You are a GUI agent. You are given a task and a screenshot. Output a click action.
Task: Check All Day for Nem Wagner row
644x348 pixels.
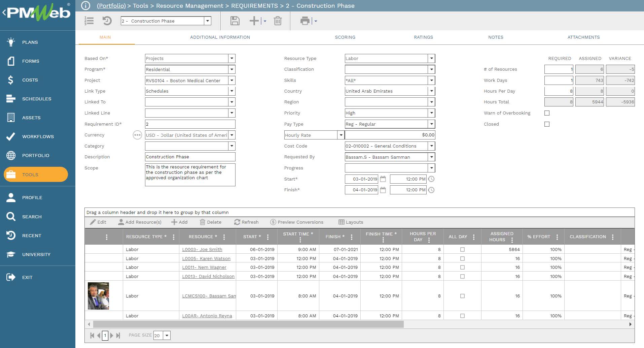pyautogui.click(x=462, y=267)
